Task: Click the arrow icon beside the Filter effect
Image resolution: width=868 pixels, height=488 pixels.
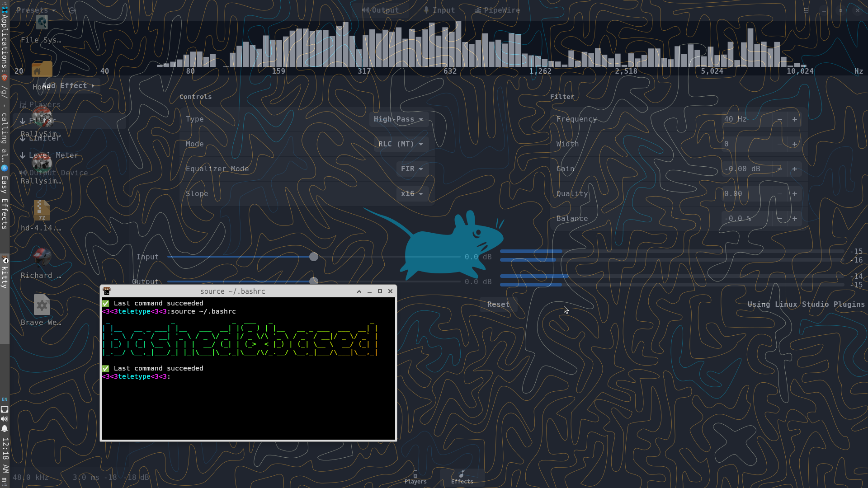Action: click(x=23, y=121)
